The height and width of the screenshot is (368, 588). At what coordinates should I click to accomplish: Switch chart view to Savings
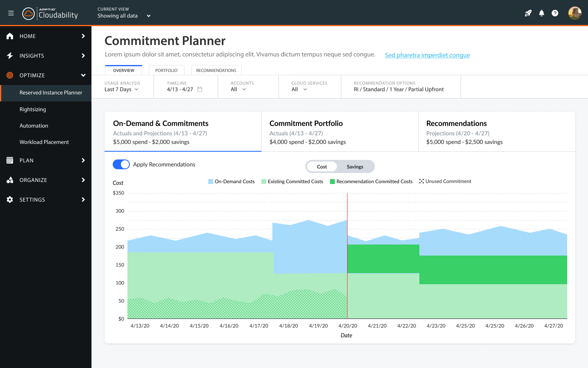click(355, 167)
